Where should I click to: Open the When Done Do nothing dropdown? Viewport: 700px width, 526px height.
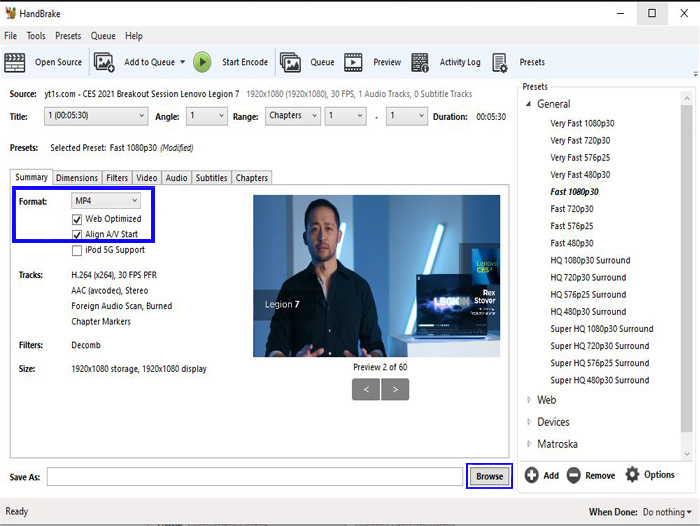click(667, 512)
